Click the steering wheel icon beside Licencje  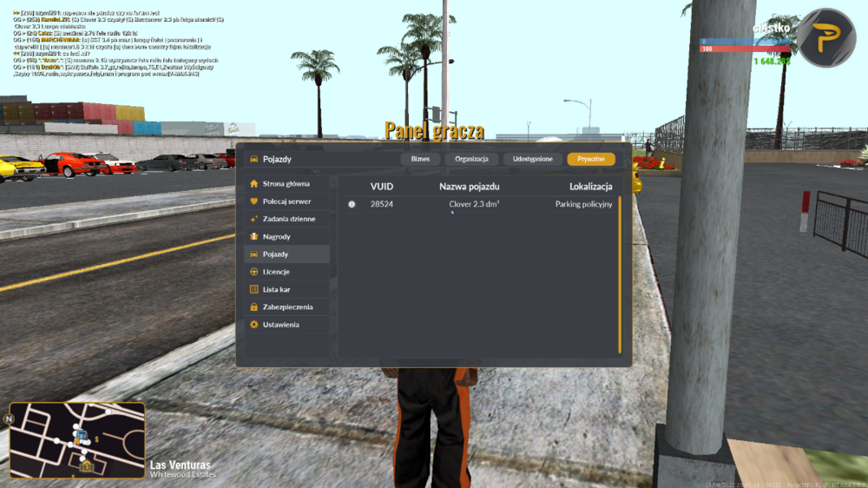click(x=254, y=272)
